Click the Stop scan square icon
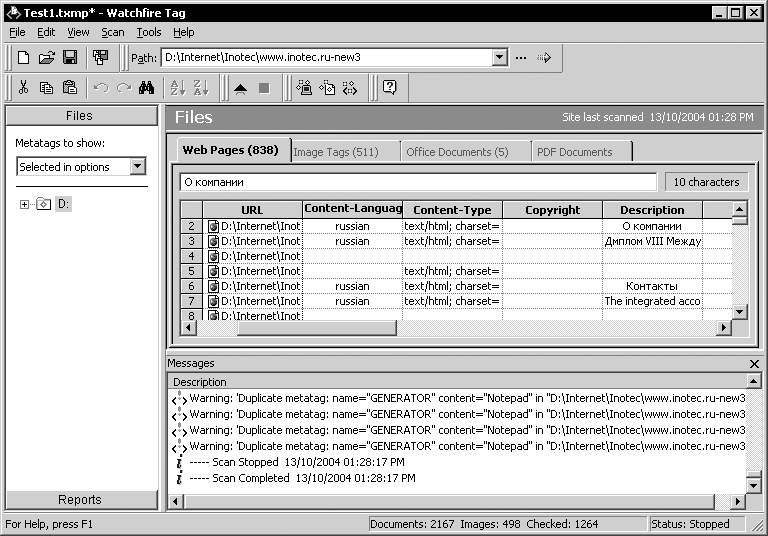Image resolution: width=768 pixels, height=536 pixels. point(264,88)
